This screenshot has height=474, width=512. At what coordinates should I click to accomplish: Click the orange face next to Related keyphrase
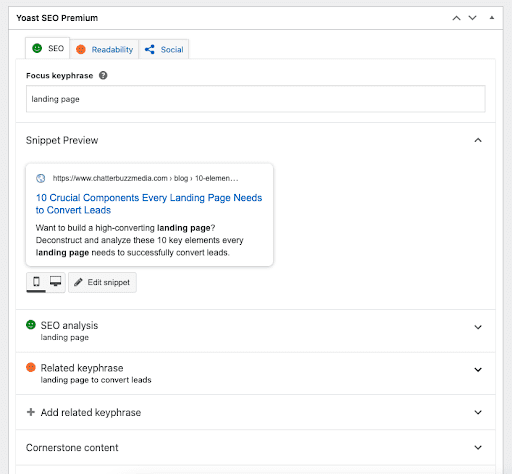(31, 367)
